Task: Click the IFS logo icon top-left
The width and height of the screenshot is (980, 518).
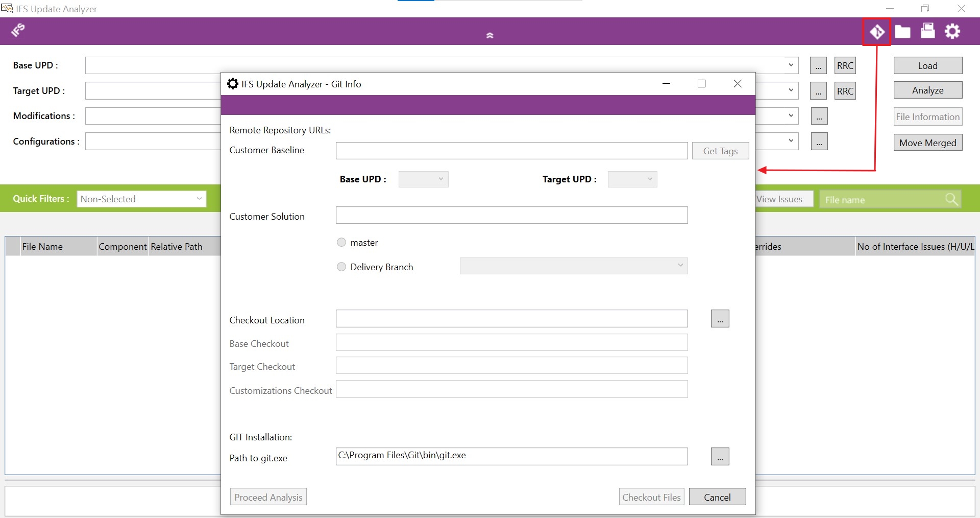Action: pos(18,31)
